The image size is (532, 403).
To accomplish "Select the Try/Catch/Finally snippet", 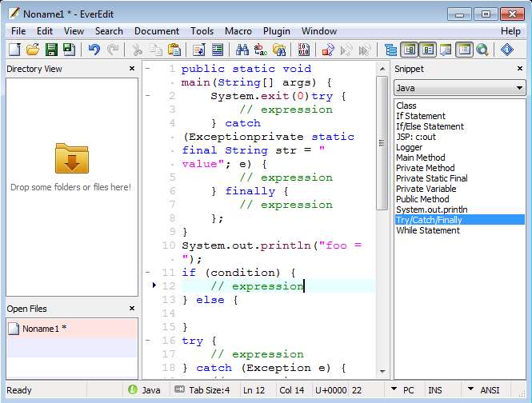I will [460, 220].
